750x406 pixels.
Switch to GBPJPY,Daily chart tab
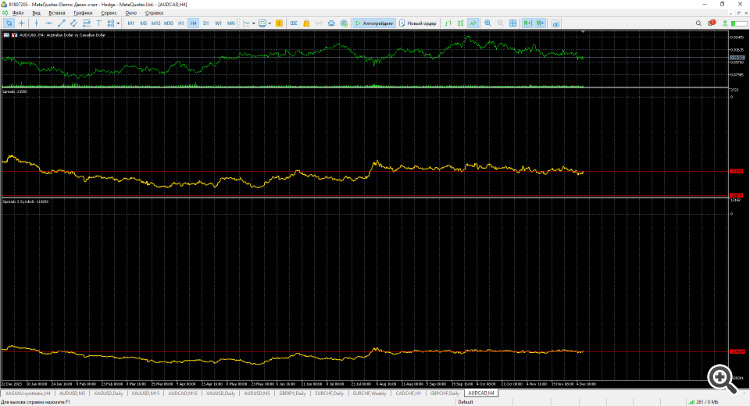[293, 393]
